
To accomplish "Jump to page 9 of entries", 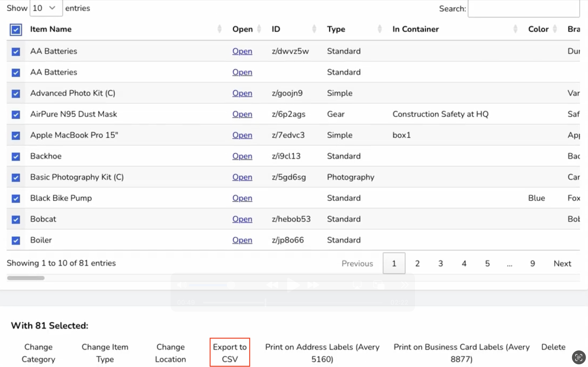I will click(532, 264).
